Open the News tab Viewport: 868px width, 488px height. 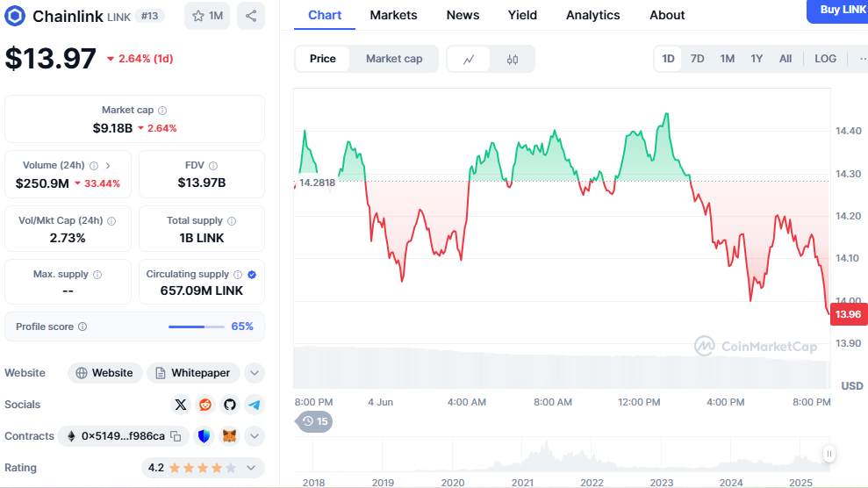(x=463, y=16)
